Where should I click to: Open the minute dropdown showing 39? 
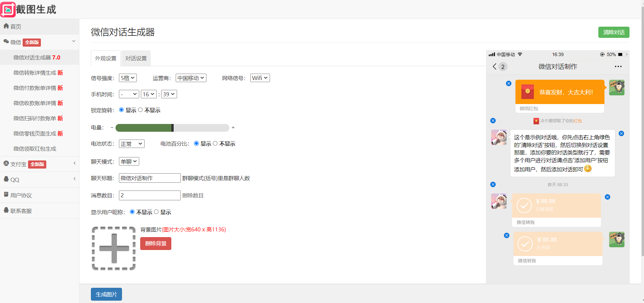click(x=169, y=94)
